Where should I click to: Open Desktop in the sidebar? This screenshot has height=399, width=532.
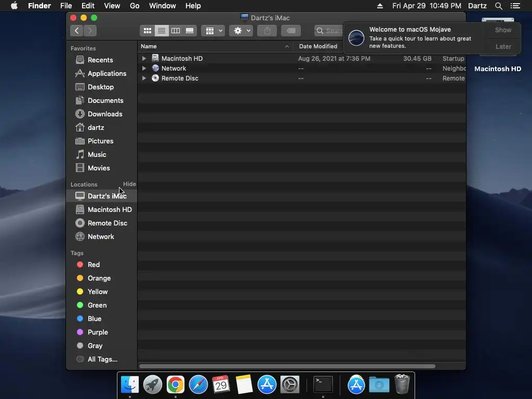100,87
